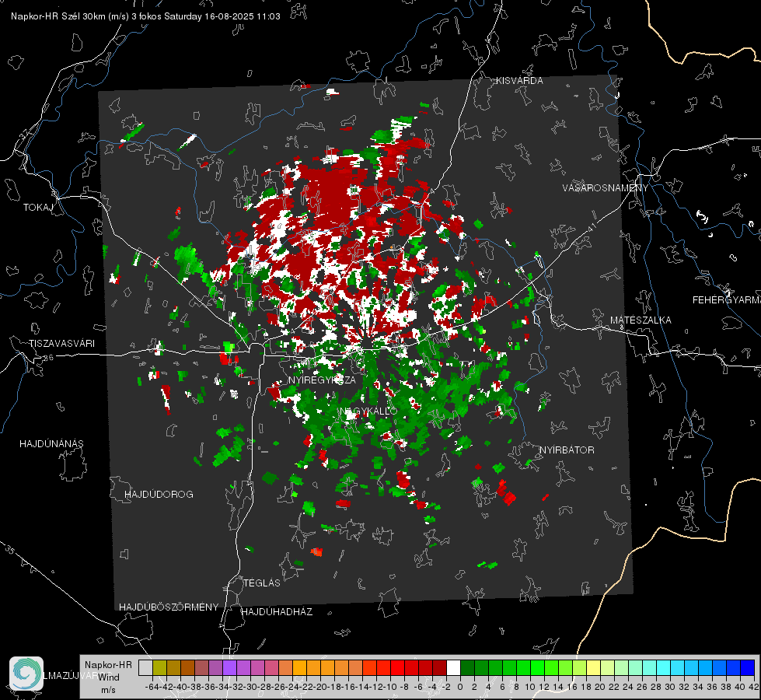Click the light gray swatch at legend start
This screenshot has height=700, width=761.
[x=145, y=667]
